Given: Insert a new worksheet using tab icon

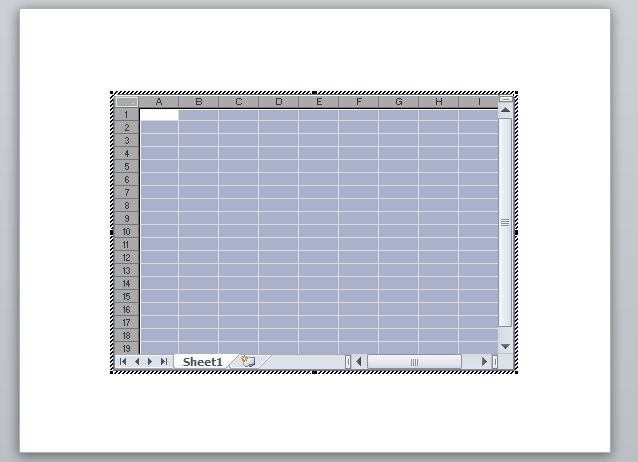Looking at the screenshot, I should coord(248,361).
